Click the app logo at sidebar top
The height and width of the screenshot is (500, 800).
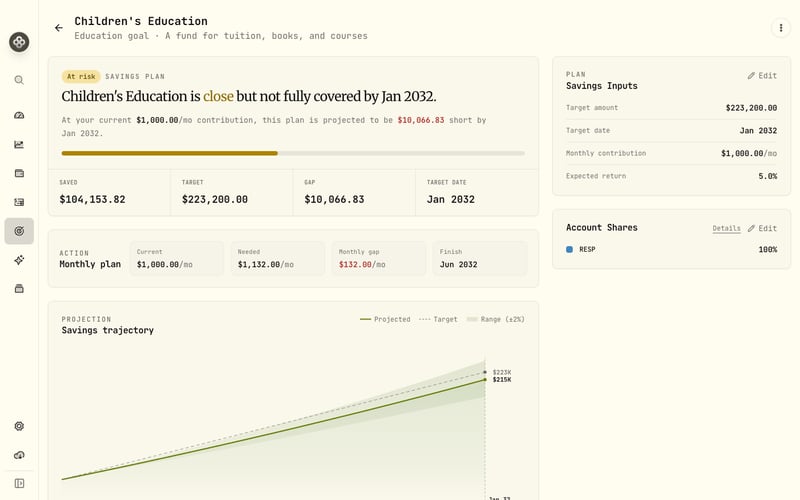[19, 42]
